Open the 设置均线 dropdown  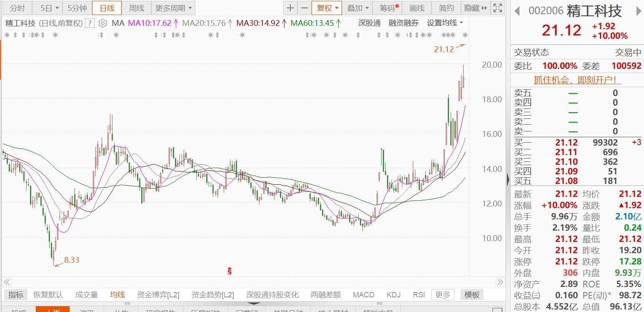(x=445, y=23)
